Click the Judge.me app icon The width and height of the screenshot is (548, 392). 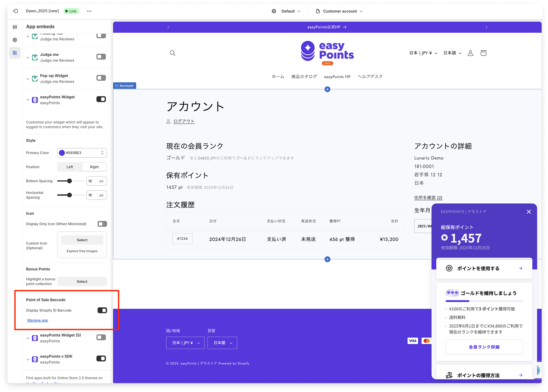35,58
